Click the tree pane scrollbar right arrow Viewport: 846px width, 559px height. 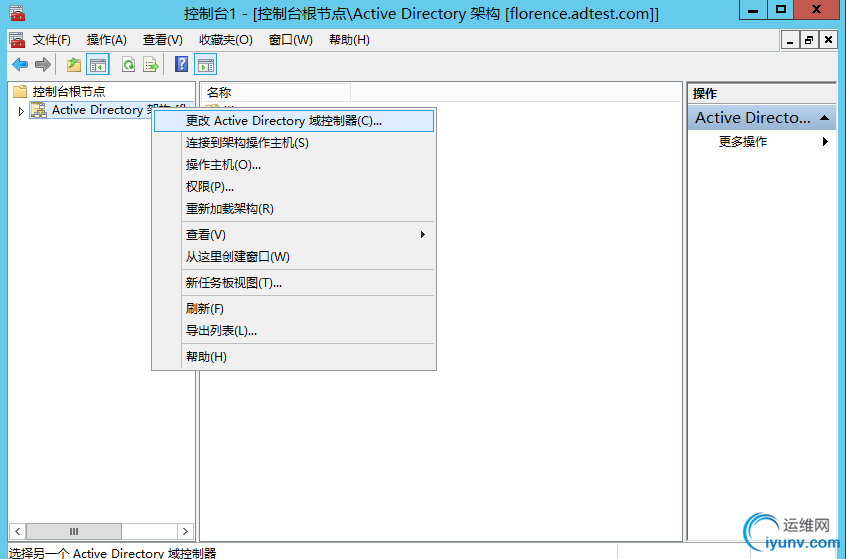(185, 531)
